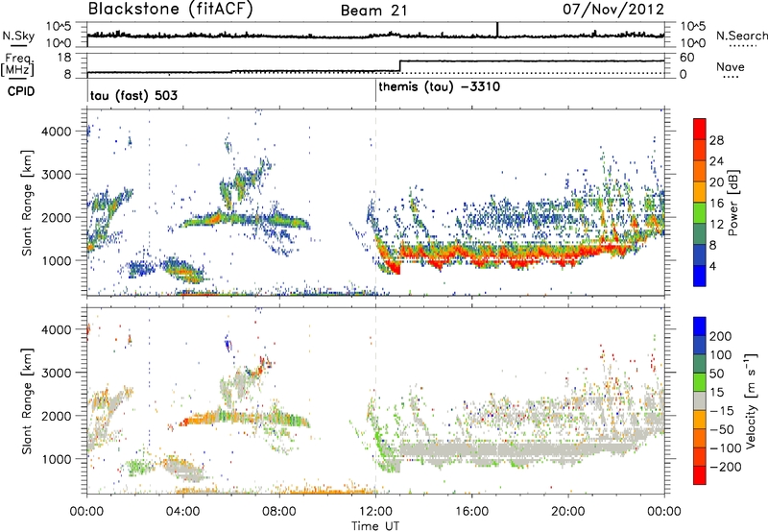Viewport: 768px width, 532px height.
Task: Click the 'themis (tau) -3310' text
Action: [x=440, y=87]
